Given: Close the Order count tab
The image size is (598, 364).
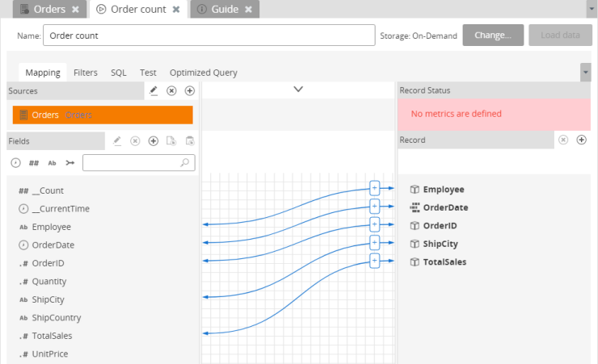Looking at the screenshot, I should 176,9.
